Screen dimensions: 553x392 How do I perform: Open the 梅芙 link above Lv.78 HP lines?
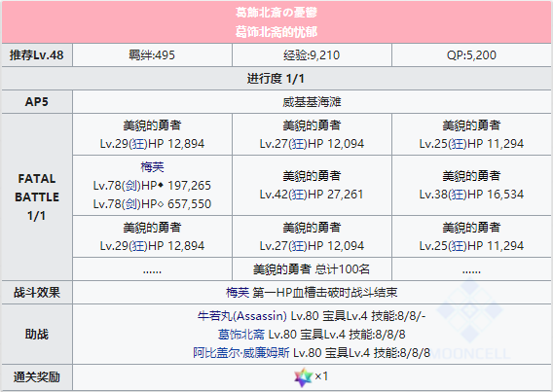click(152, 167)
